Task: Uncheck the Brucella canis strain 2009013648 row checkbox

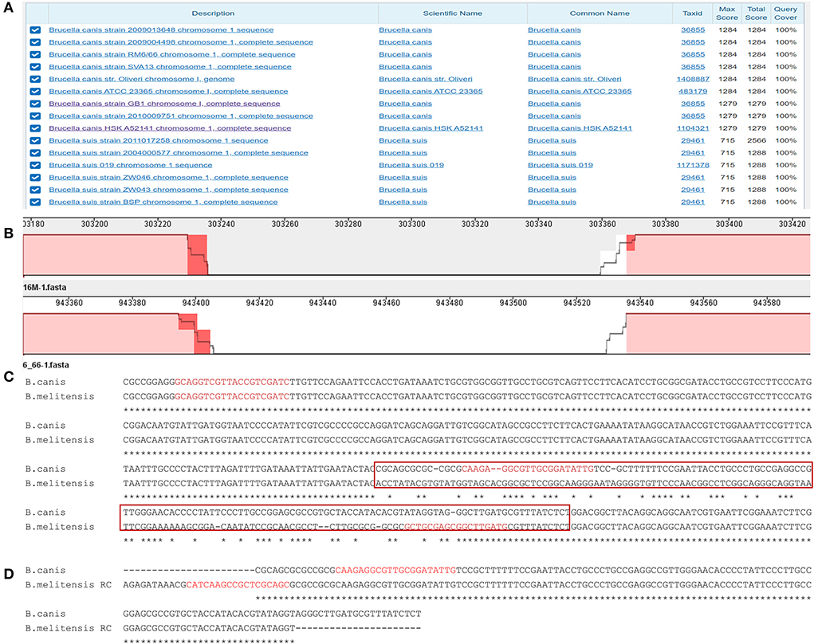Action: [x=35, y=30]
